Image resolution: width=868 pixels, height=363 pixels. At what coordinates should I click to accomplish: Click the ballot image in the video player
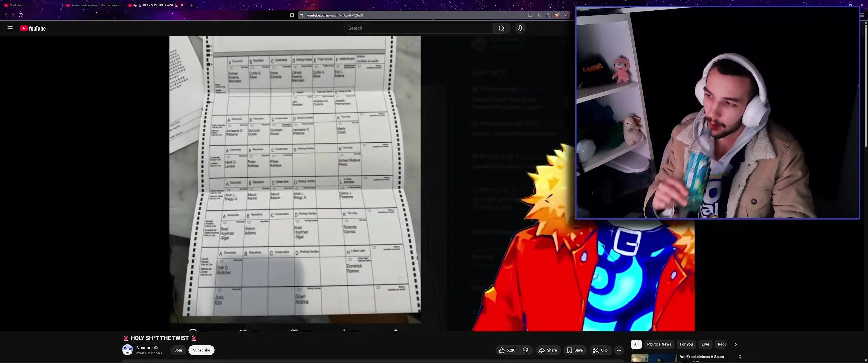click(x=295, y=179)
